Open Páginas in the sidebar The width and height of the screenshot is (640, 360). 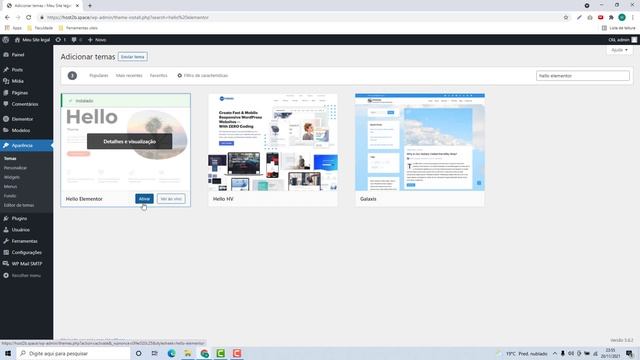[x=20, y=93]
